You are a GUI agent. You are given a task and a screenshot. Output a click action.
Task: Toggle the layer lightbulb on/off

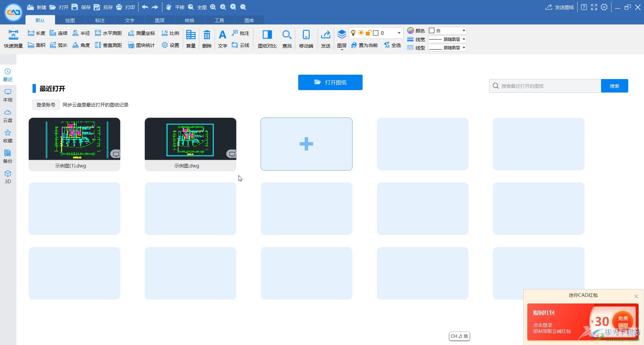click(353, 33)
